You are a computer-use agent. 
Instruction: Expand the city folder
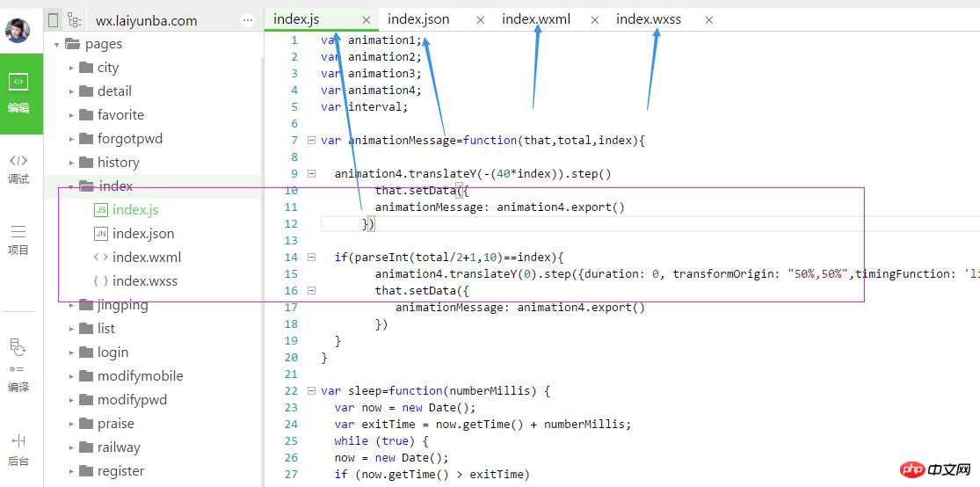coord(72,68)
